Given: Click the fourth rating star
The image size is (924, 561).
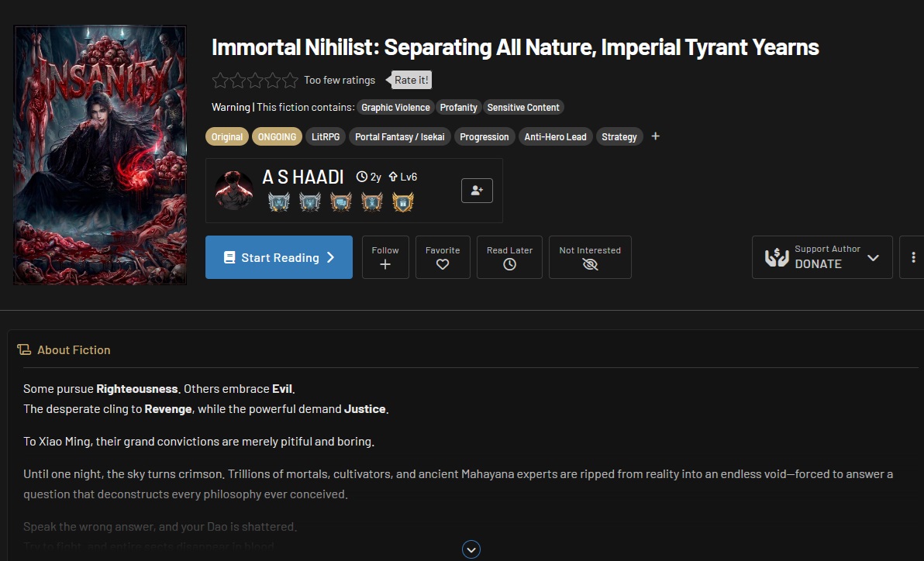Looking at the screenshot, I should coord(273,80).
